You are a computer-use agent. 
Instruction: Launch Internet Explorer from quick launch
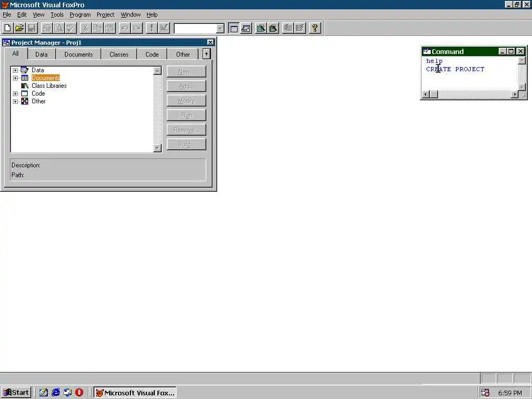coord(56,393)
